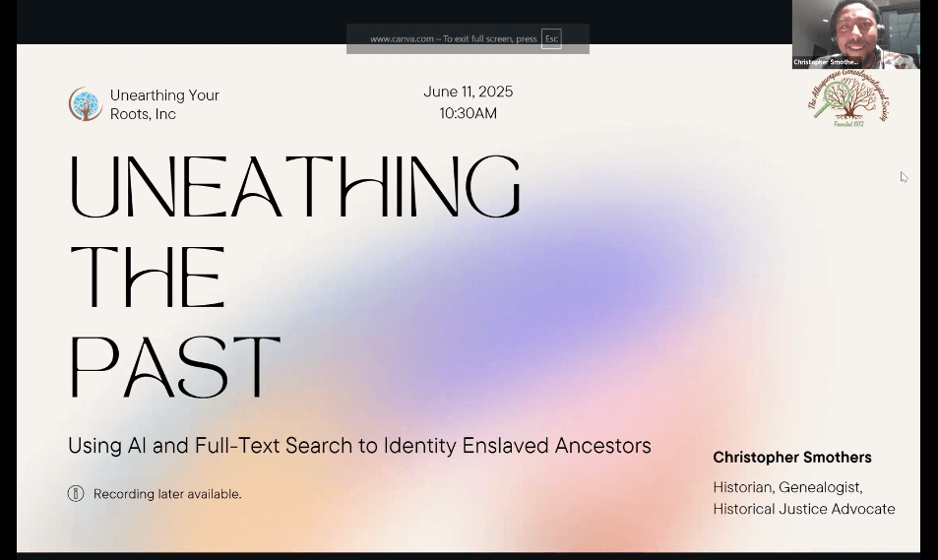Click the June 11, 2025 date text
938x560 pixels.
click(x=468, y=92)
